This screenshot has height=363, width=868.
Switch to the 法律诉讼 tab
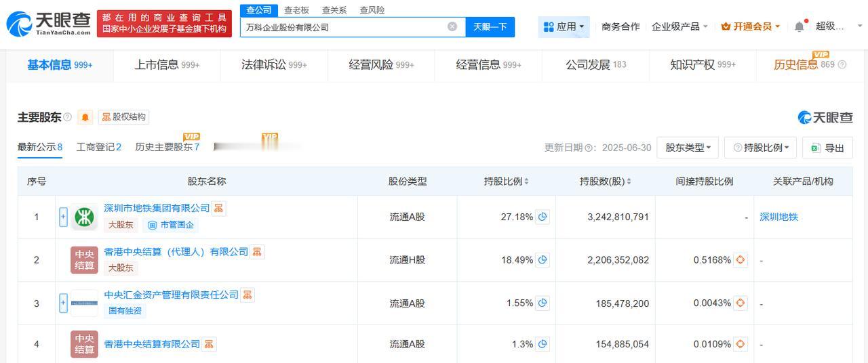(274, 64)
